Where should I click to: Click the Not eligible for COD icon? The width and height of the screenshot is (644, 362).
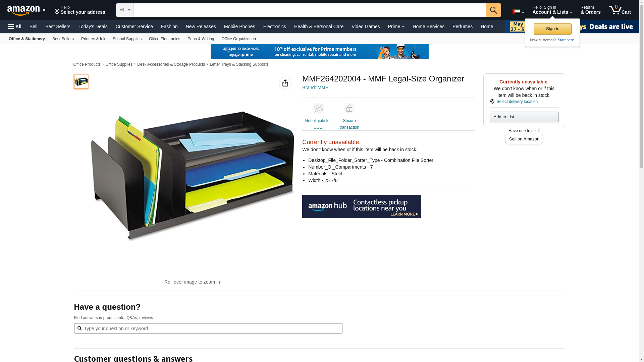[x=318, y=109]
